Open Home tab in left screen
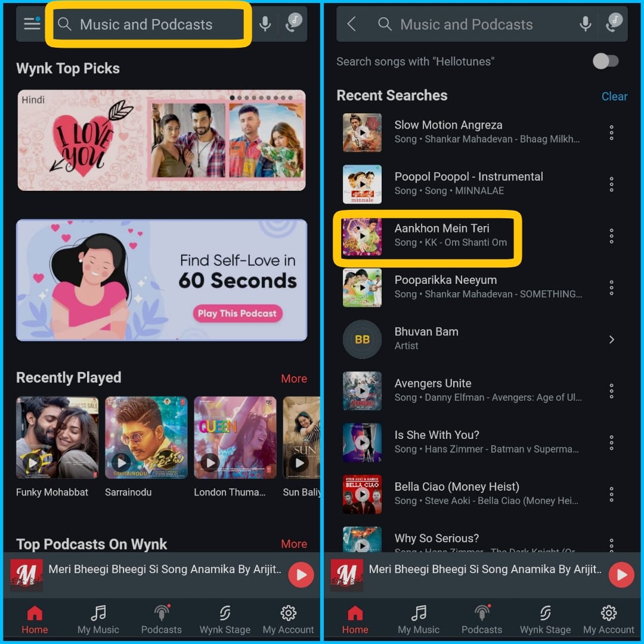The width and height of the screenshot is (644, 644). tap(35, 620)
